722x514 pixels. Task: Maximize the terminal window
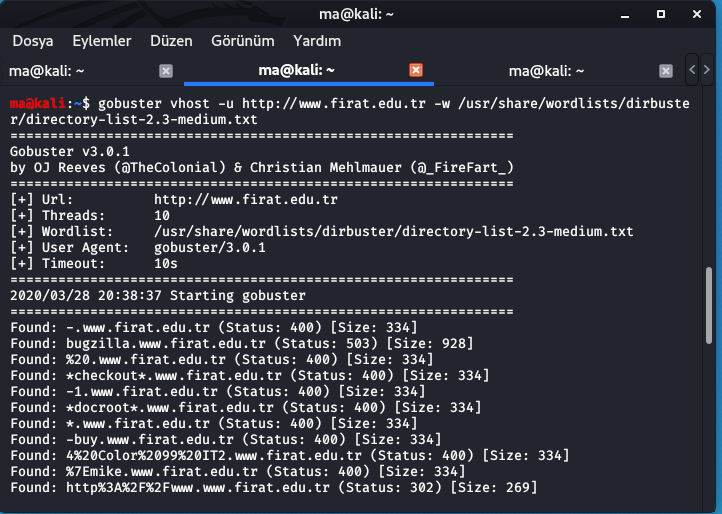click(x=661, y=14)
